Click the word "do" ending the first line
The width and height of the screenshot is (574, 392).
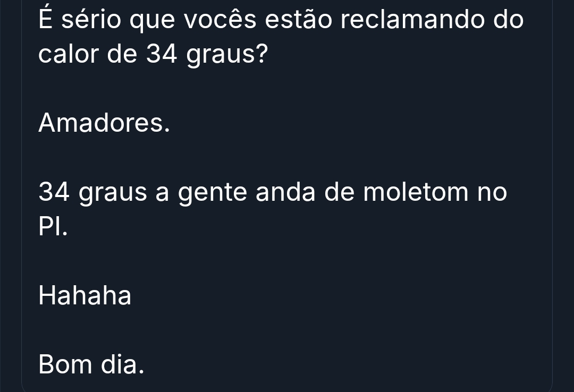(x=508, y=20)
